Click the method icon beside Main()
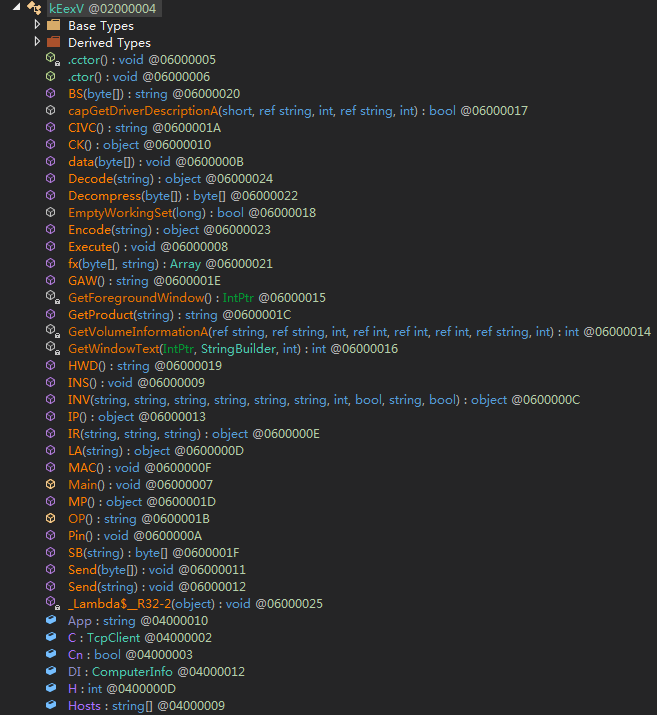This screenshot has height=715, width=657. (x=51, y=484)
